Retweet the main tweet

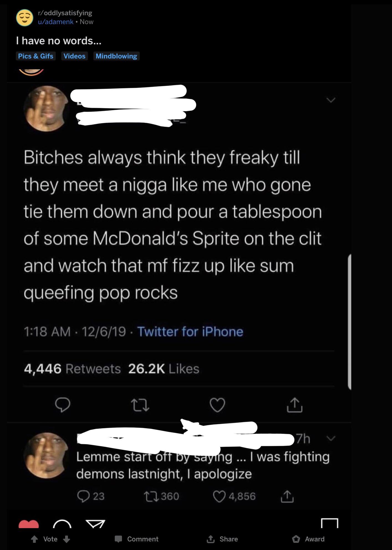[x=140, y=405]
